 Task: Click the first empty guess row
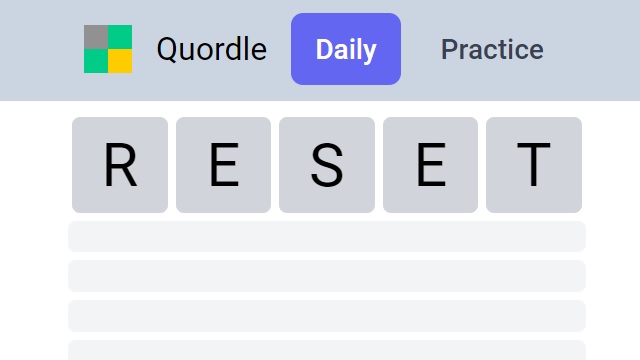pos(327,236)
